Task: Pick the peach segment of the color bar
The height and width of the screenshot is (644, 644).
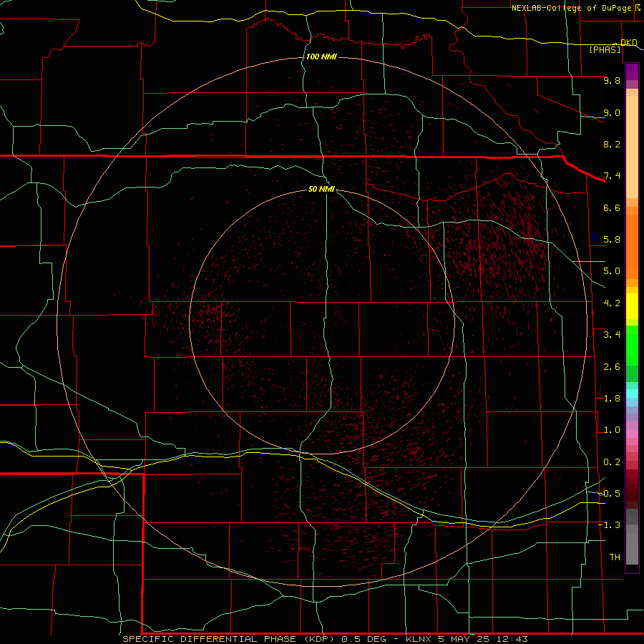Action: click(632, 147)
